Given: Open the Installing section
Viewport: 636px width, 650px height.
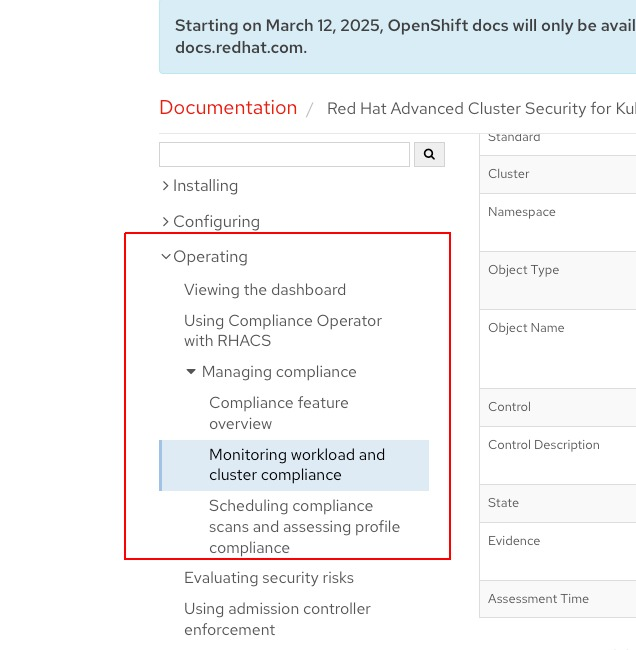Looking at the screenshot, I should [x=205, y=186].
